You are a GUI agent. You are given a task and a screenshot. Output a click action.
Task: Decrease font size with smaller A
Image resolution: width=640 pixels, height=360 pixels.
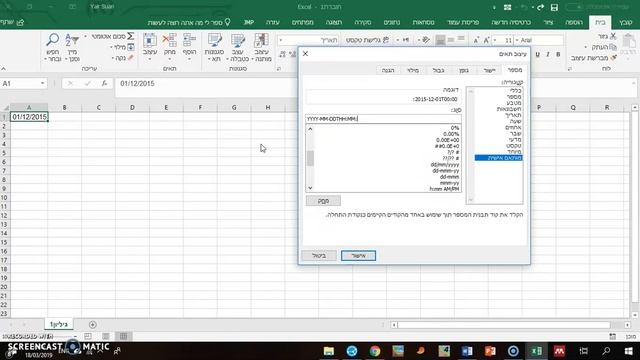pyautogui.click(x=476, y=40)
